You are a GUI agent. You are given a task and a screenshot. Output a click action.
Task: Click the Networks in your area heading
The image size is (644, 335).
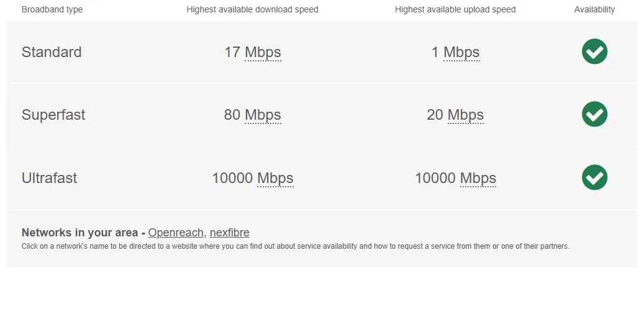pos(79,233)
